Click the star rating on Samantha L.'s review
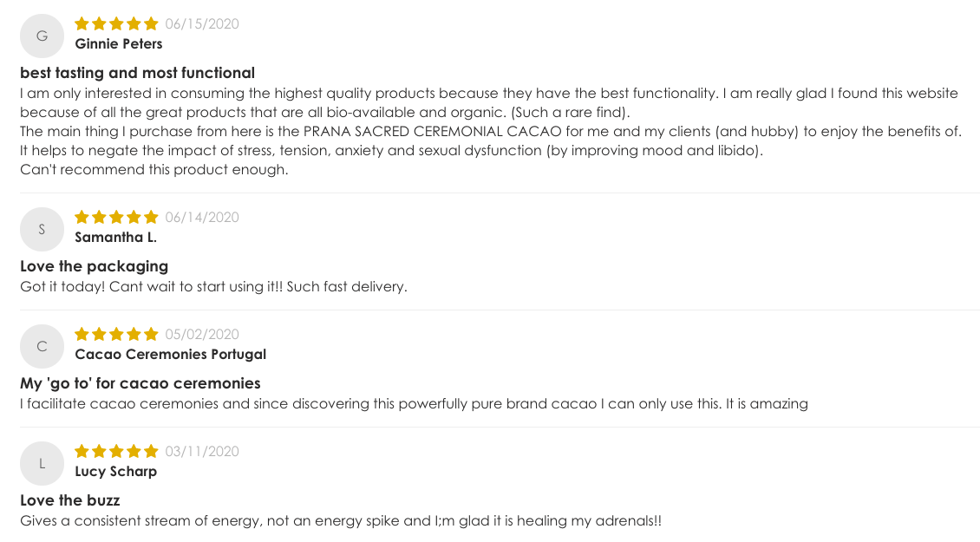Viewport: 980px width, 542px height. tap(116, 217)
